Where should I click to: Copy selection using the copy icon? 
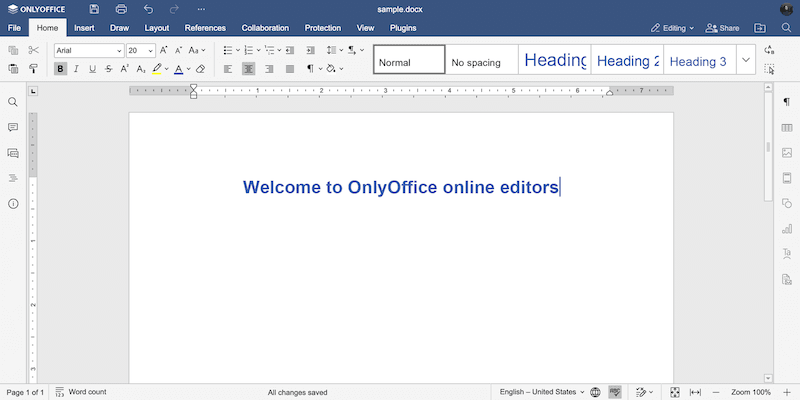pyautogui.click(x=13, y=50)
